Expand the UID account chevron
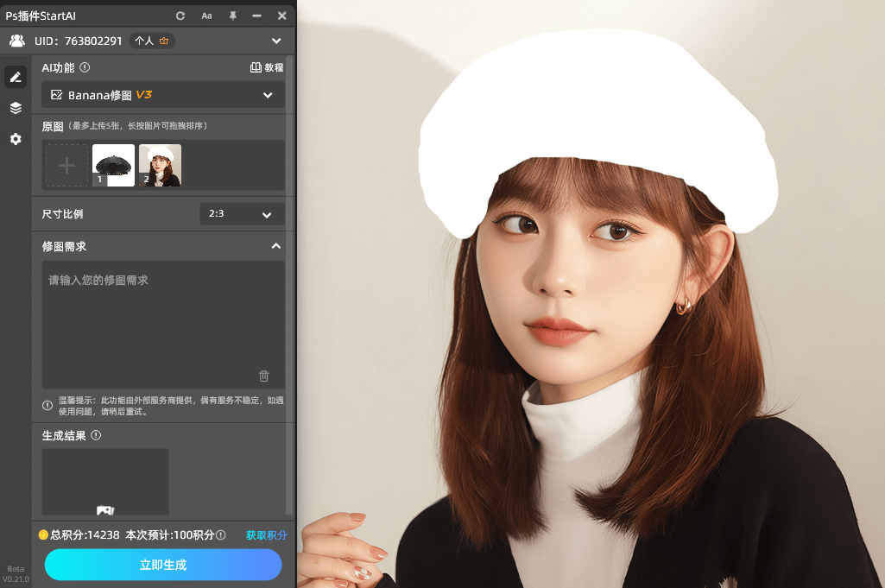 point(276,41)
